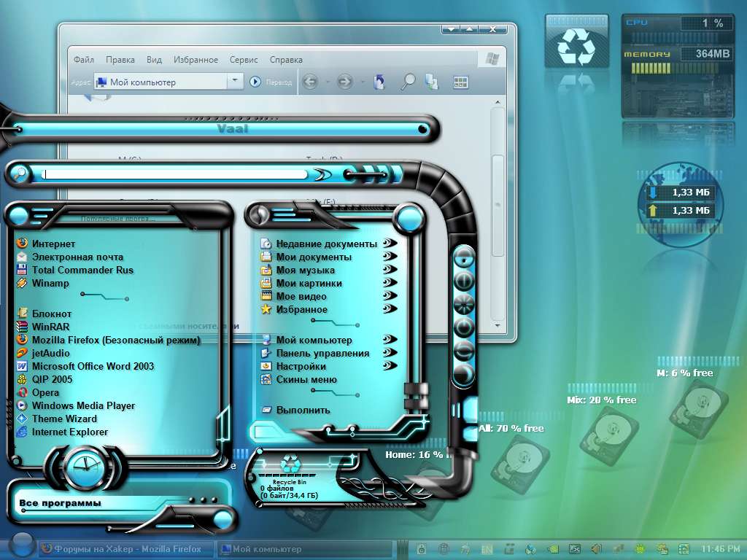
Task: Open Справка menu
Action: 286,60
